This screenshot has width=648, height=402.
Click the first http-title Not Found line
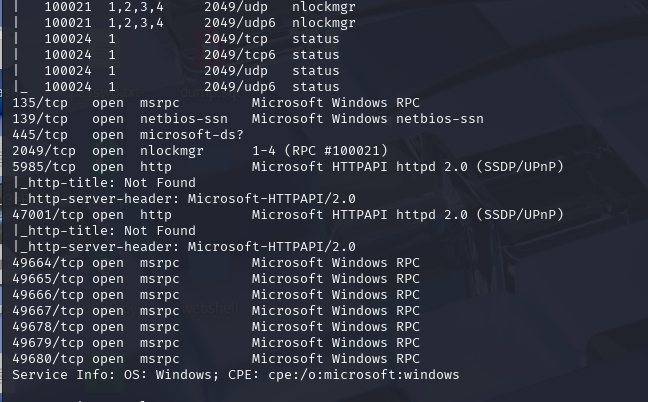point(105,183)
